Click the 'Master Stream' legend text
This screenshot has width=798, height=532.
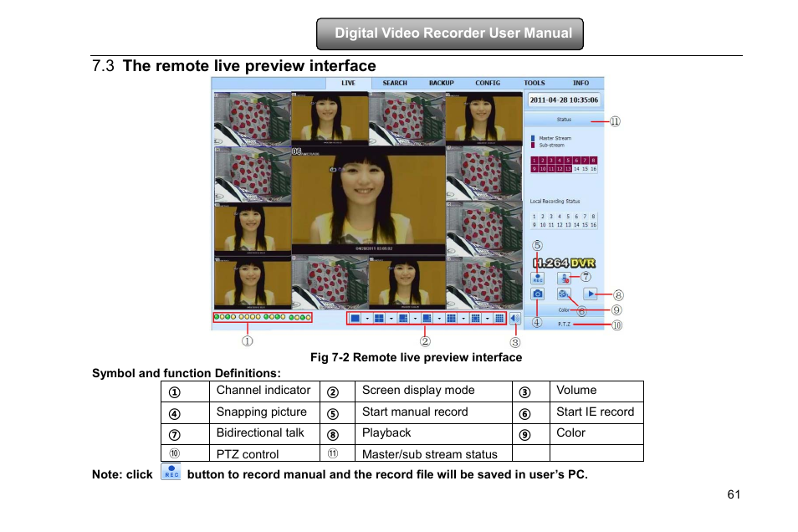555,138
